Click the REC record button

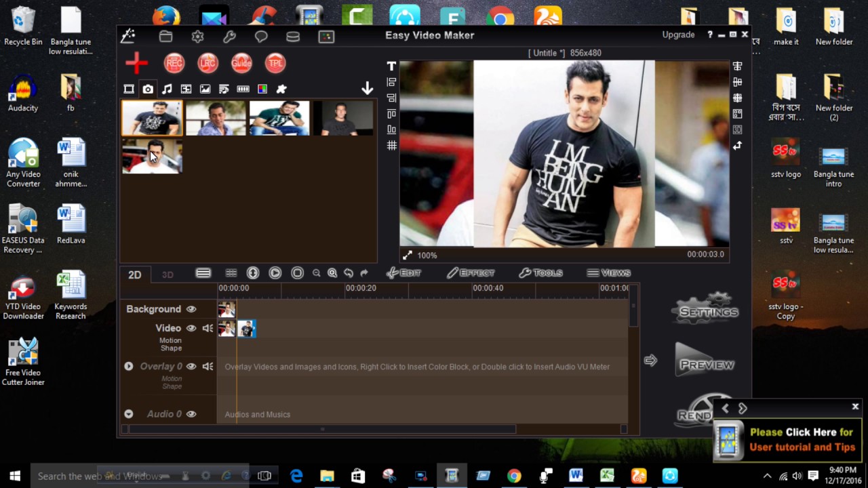click(x=174, y=63)
